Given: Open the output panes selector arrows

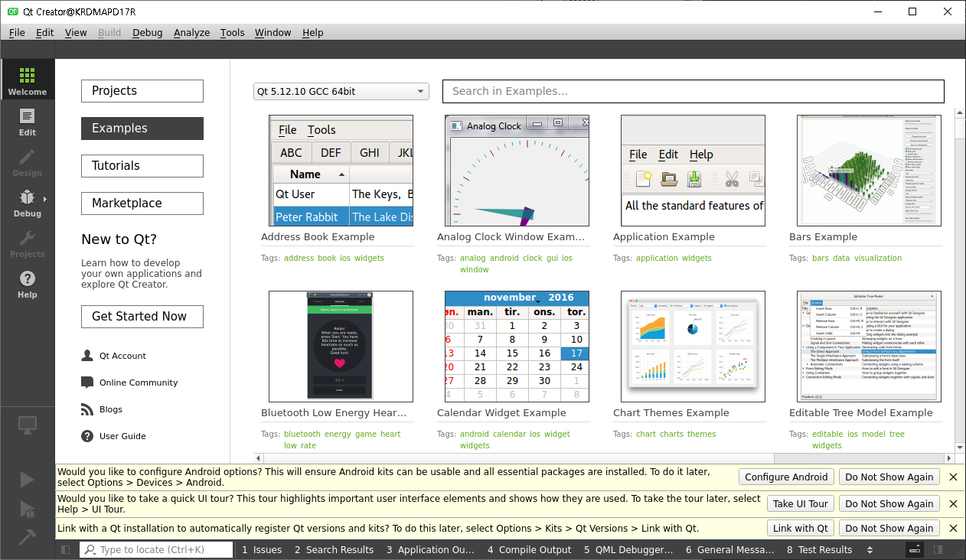Looking at the screenshot, I should pos(870,549).
